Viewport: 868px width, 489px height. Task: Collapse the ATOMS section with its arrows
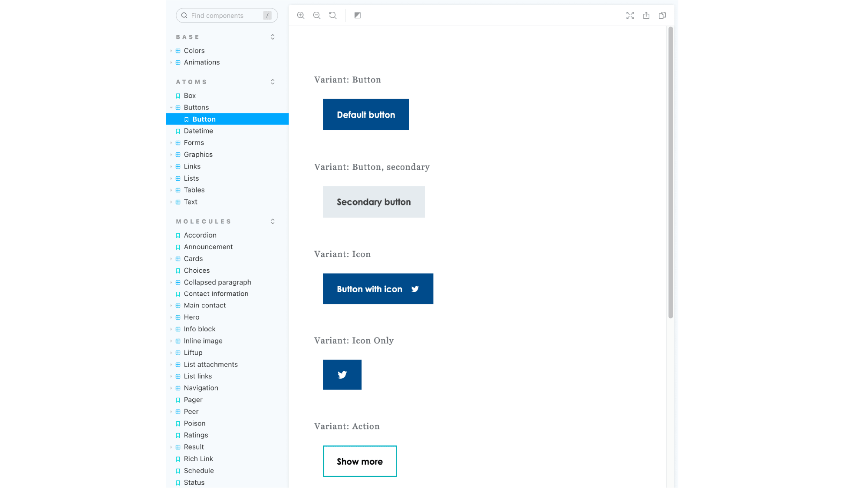(273, 82)
